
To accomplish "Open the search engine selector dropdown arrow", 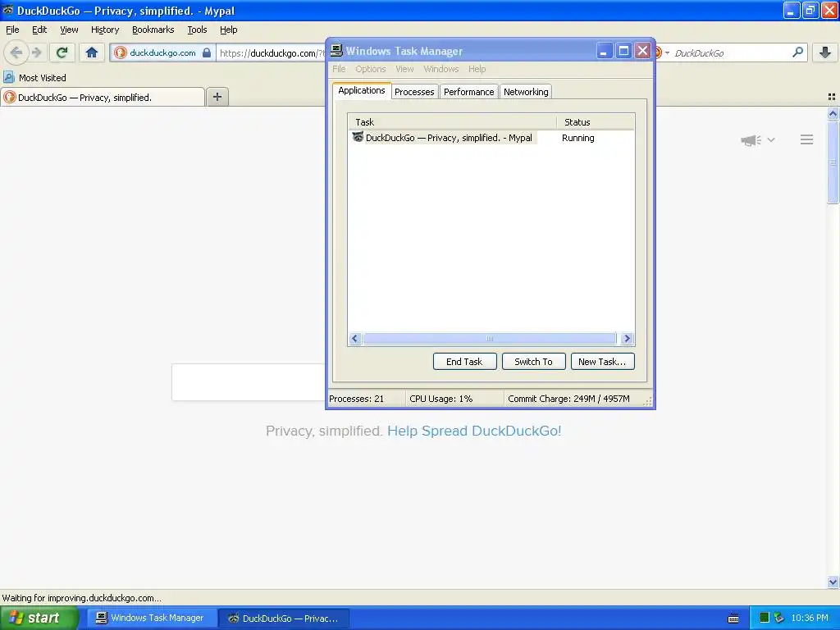I will coord(667,52).
